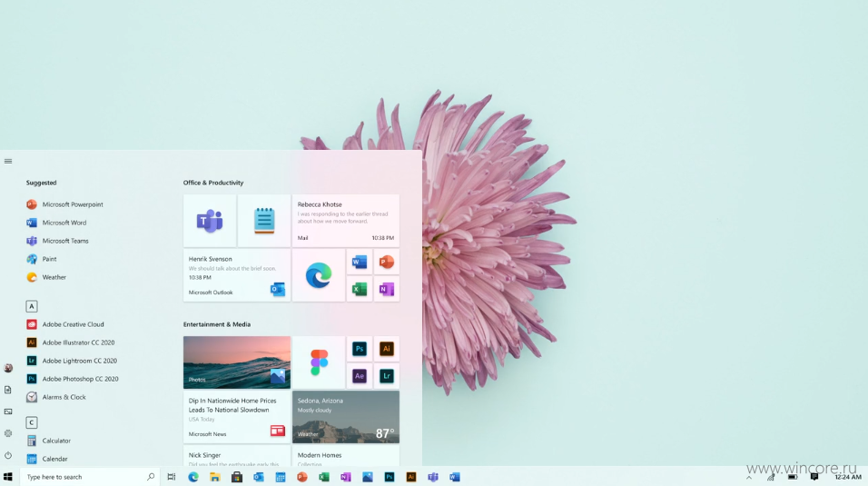Open the Photoshop small tile
The width and height of the screenshot is (868, 486).
360,349
